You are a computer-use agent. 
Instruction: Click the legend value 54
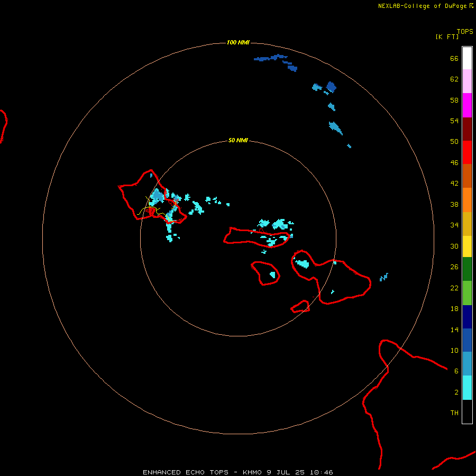(454, 121)
